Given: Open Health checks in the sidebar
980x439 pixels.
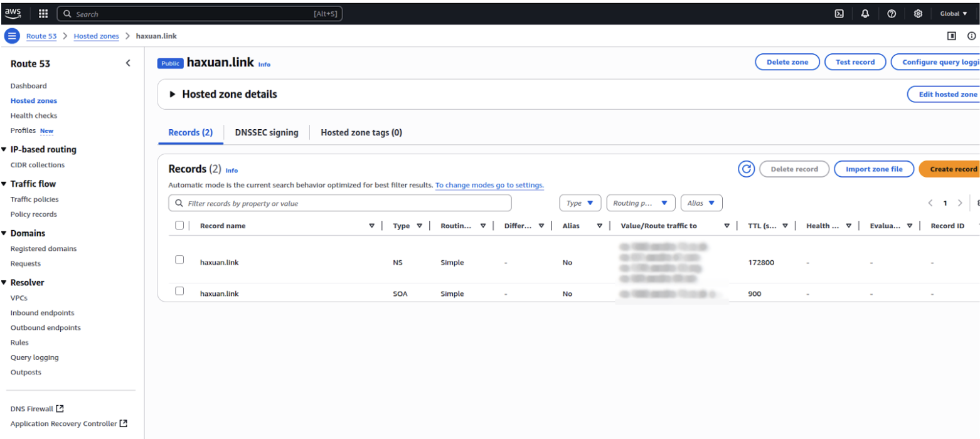Looking at the screenshot, I should [34, 115].
